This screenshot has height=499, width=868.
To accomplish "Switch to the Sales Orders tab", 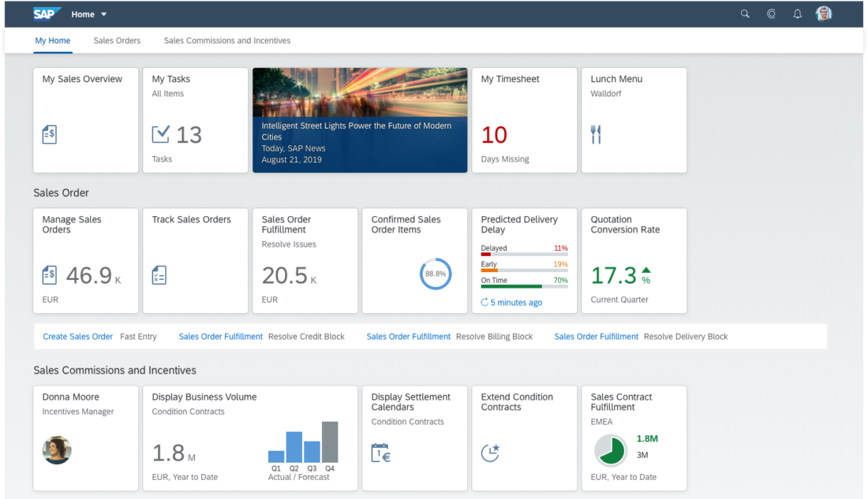I will tap(117, 41).
